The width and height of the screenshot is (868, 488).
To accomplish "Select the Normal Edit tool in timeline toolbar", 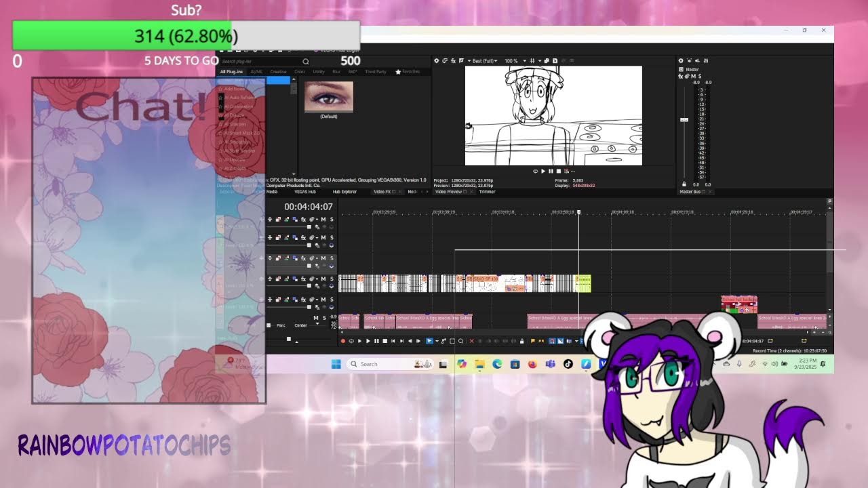I will 429,341.
